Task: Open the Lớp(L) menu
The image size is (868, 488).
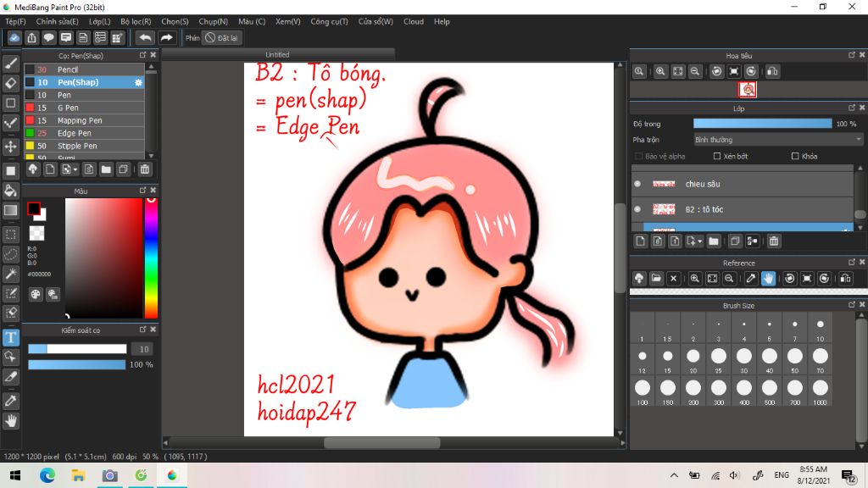Action: pos(100,21)
